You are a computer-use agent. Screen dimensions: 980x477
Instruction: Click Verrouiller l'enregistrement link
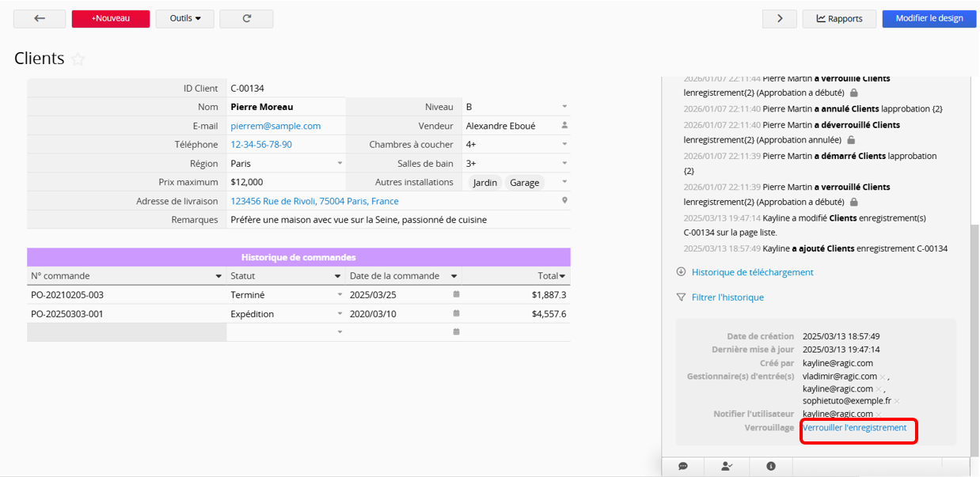[x=854, y=428]
